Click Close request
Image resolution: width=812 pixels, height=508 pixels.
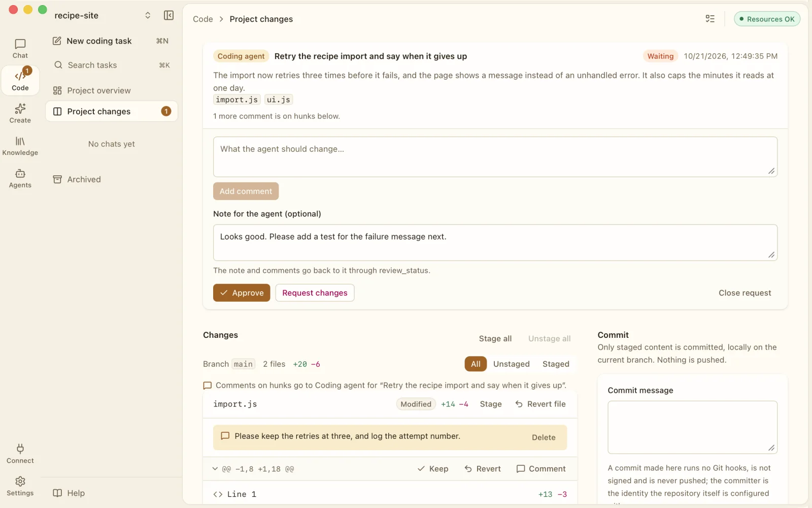coord(745,293)
